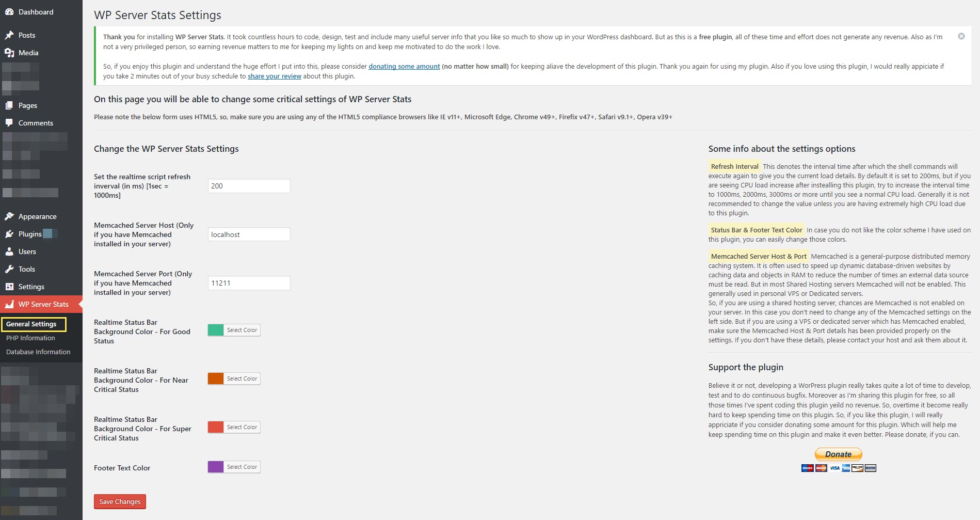
Task: Select the WP Server Stats menu
Action: pyautogui.click(x=41, y=304)
